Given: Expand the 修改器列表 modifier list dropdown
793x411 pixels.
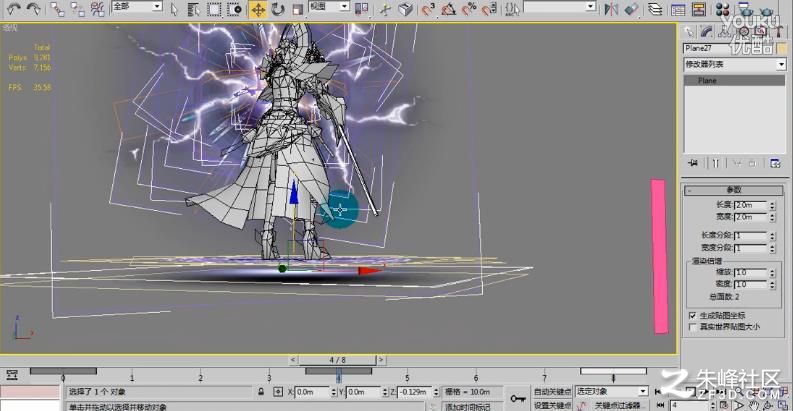Looking at the screenshot, I should click(735, 64).
